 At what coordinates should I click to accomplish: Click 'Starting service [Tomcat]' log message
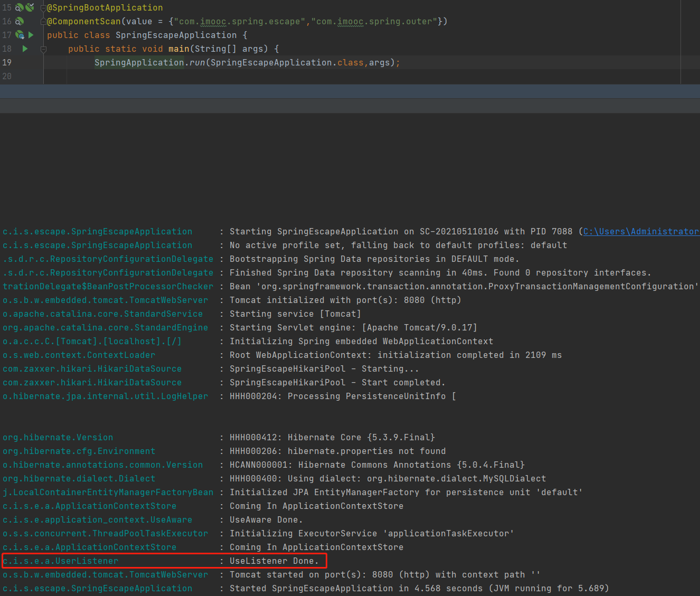[295, 314]
